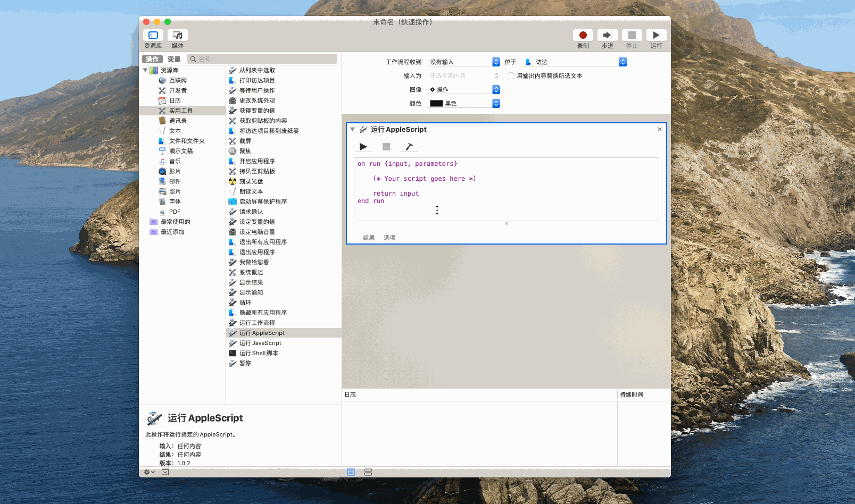Stop the AppleScript with the square stop button
855x504 pixels.
point(387,147)
